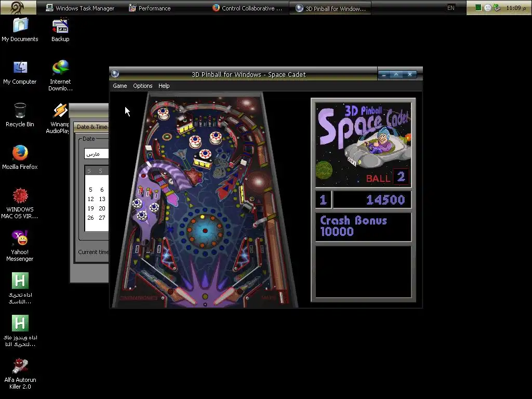
Task: Select the My Computer desktop icon
Action: tap(20, 73)
